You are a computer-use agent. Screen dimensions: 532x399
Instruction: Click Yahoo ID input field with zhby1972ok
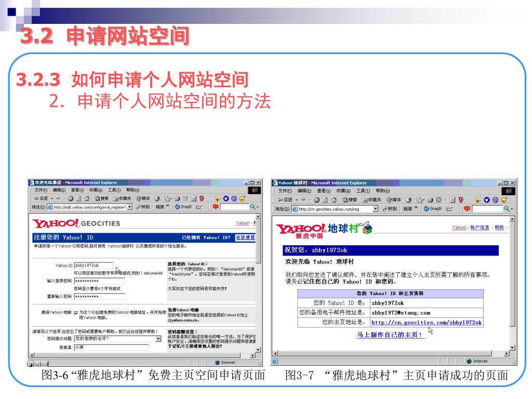94,265
